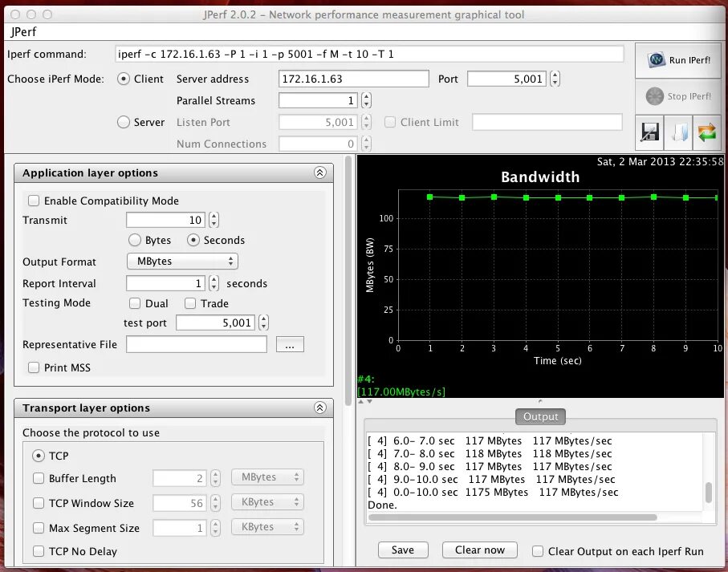728x572 pixels.
Task: Click the Listen Port stepper arrows
Action: (x=366, y=122)
